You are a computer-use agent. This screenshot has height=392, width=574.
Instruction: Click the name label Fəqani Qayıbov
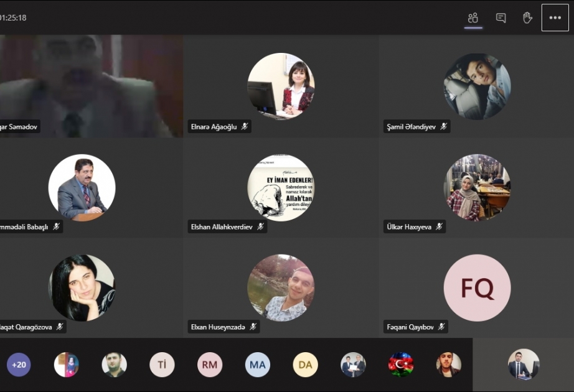click(x=410, y=327)
